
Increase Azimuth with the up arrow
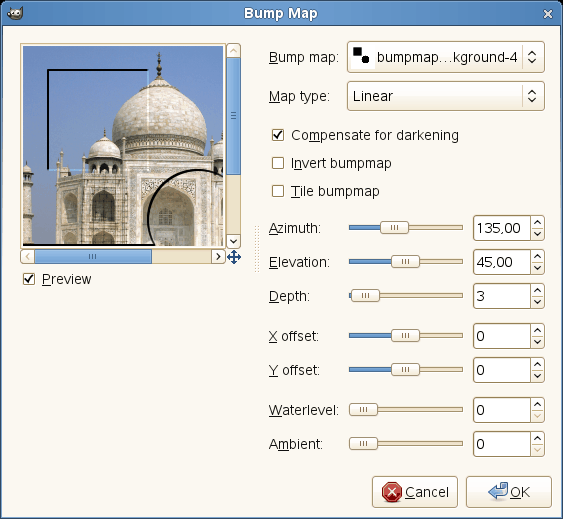(537, 222)
